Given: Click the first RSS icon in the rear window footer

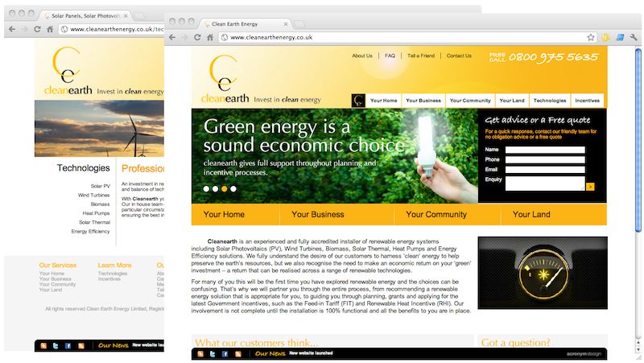Looking at the screenshot, I should (x=43, y=346).
